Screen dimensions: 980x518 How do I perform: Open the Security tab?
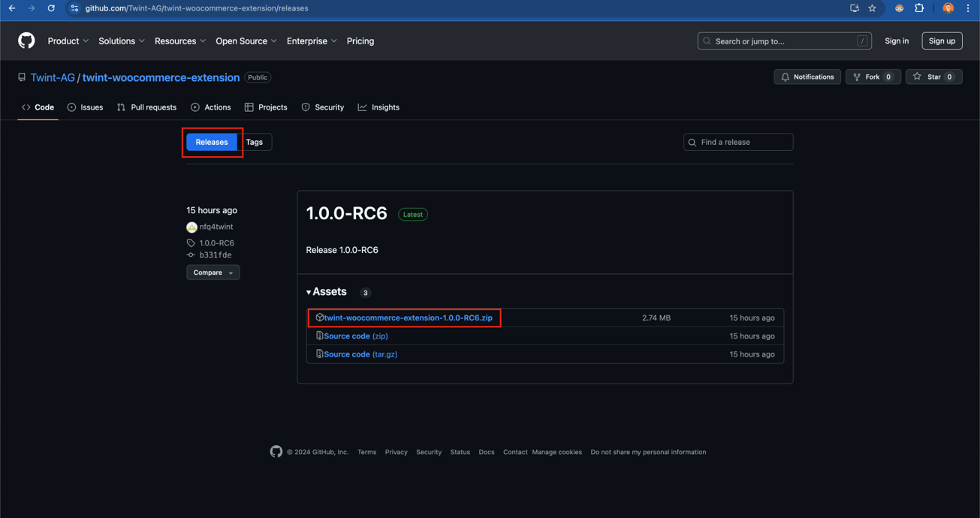tap(323, 107)
